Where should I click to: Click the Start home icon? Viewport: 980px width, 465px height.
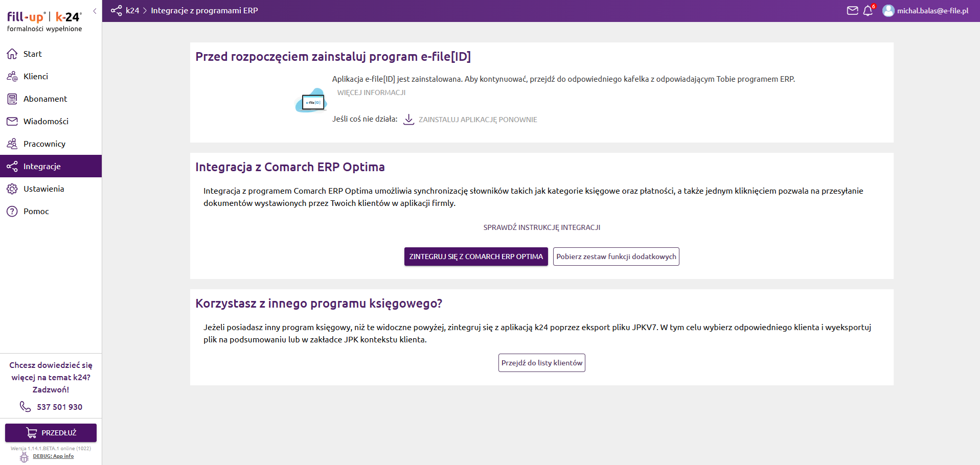[12, 54]
